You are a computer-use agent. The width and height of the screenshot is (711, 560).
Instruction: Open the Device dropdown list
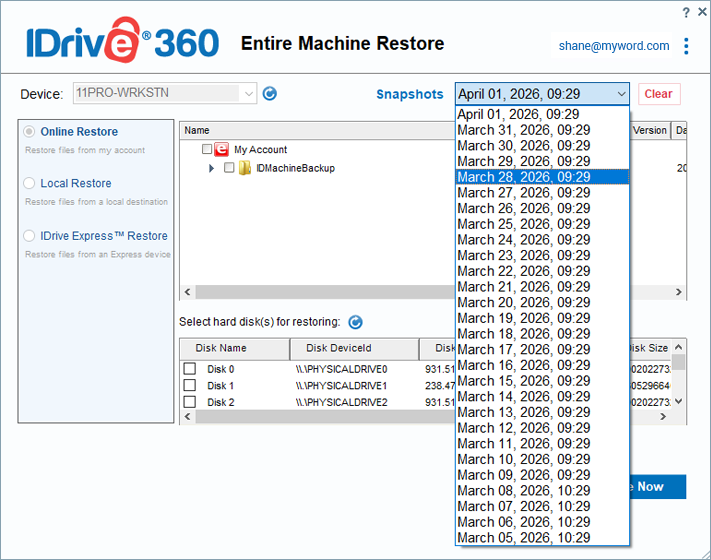248,94
